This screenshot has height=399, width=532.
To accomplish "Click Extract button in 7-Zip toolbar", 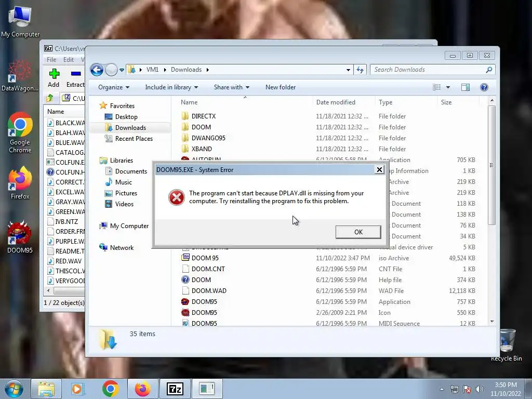I will 75,78.
